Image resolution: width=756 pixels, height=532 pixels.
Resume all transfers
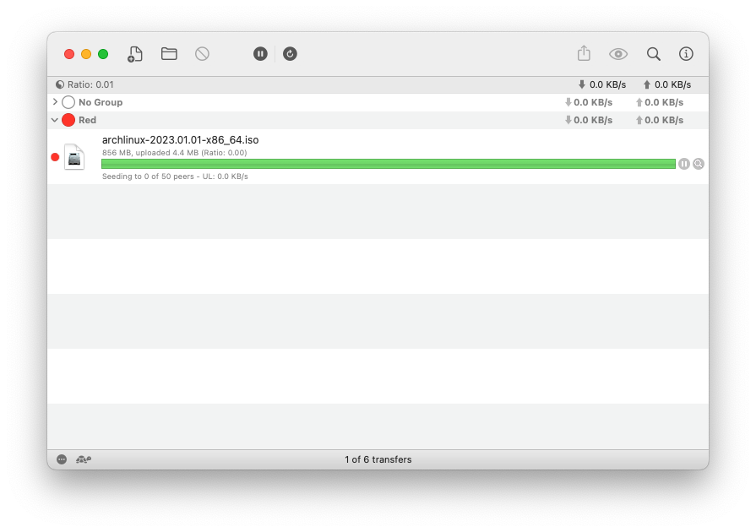point(290,53)
